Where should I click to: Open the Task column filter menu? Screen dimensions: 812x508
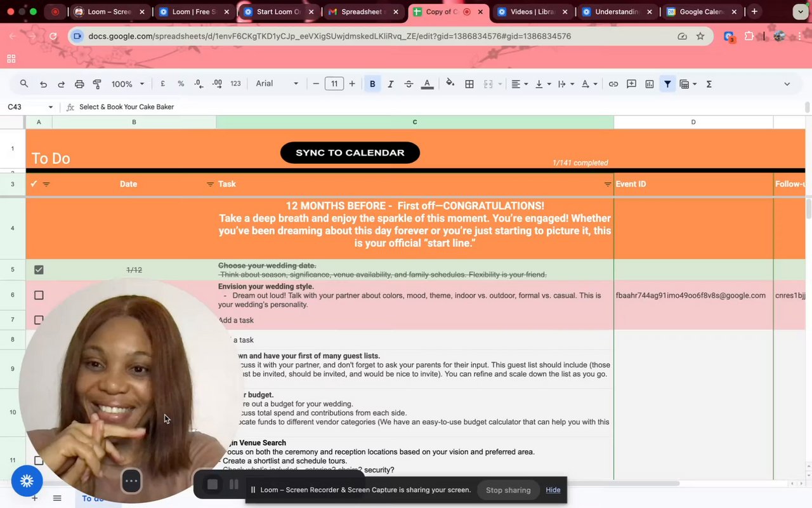[x=608, y=184]
